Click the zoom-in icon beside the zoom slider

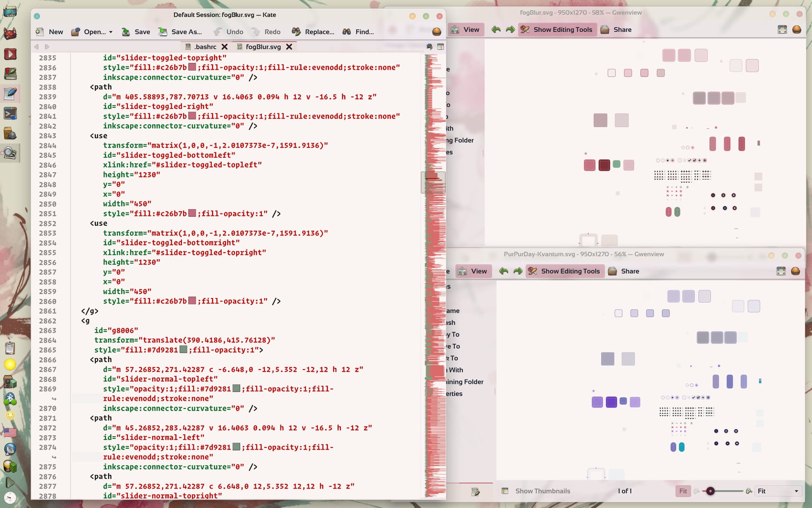coord(749,491)
